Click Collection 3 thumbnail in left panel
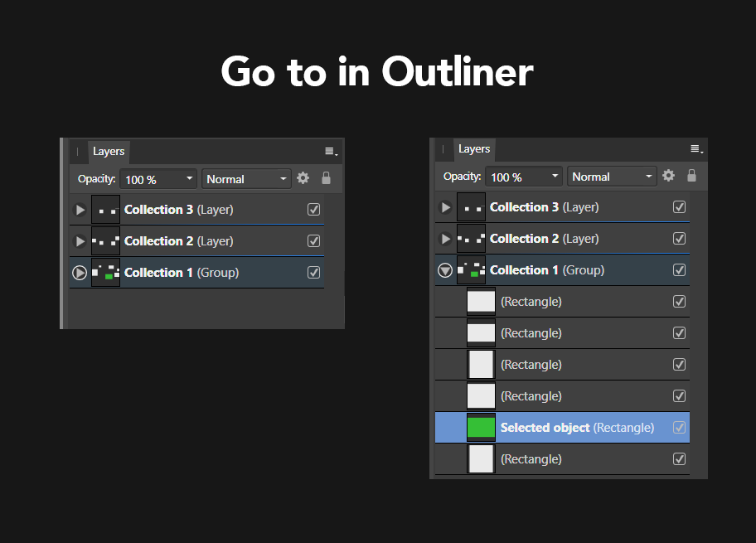Viewport: 756px width, 543px height. pos(105,210)
